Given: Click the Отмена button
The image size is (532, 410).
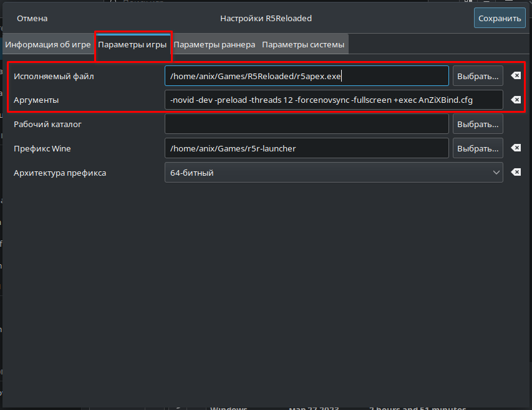Looking at the screenshot, I should [32, 19].
